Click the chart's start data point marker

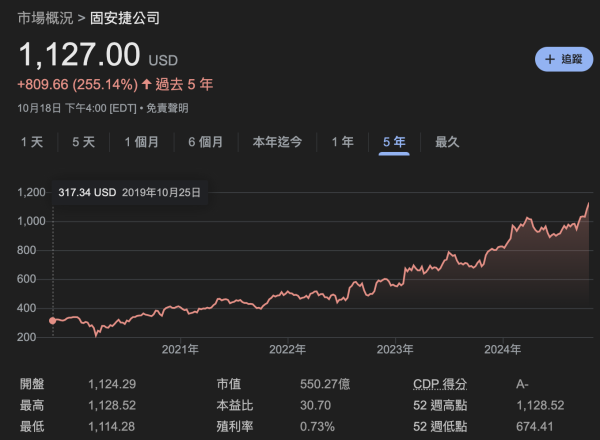(53, 321)
